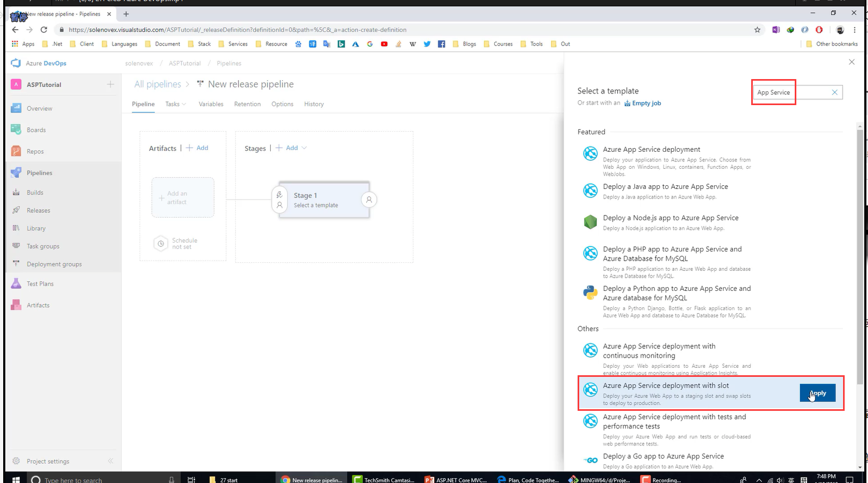Open the Overview sidebar item
This screenshot has width=868, height=483.
coord(39,108)
